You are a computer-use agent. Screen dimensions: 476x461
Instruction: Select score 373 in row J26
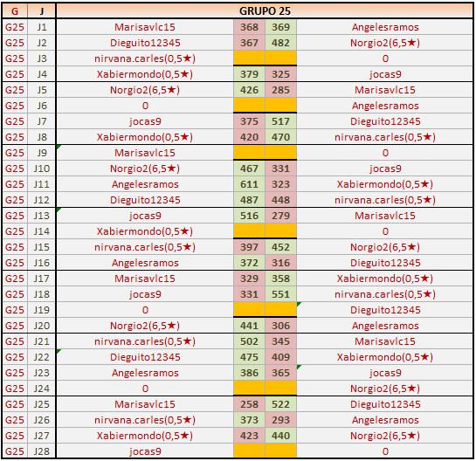click(249, 420)
